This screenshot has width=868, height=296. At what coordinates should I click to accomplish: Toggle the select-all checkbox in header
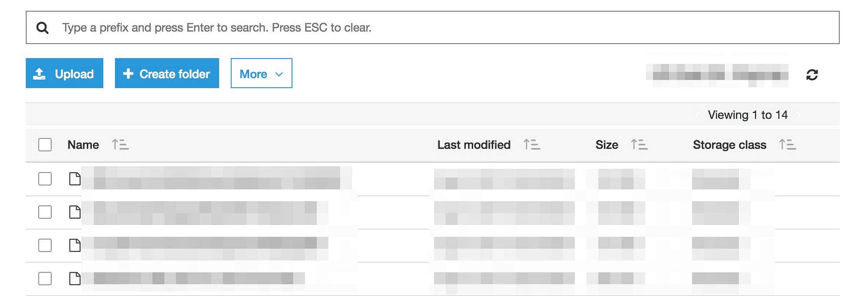45,145
